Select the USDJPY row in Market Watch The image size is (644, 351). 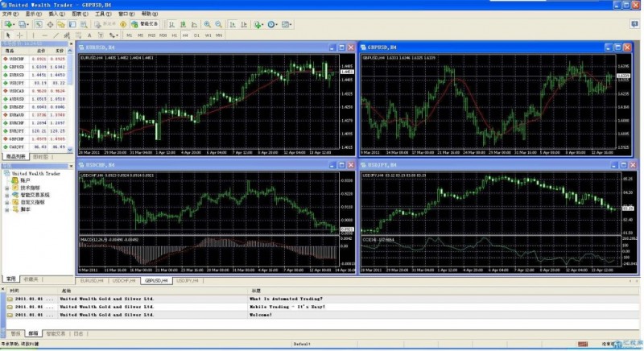point(35,83)
